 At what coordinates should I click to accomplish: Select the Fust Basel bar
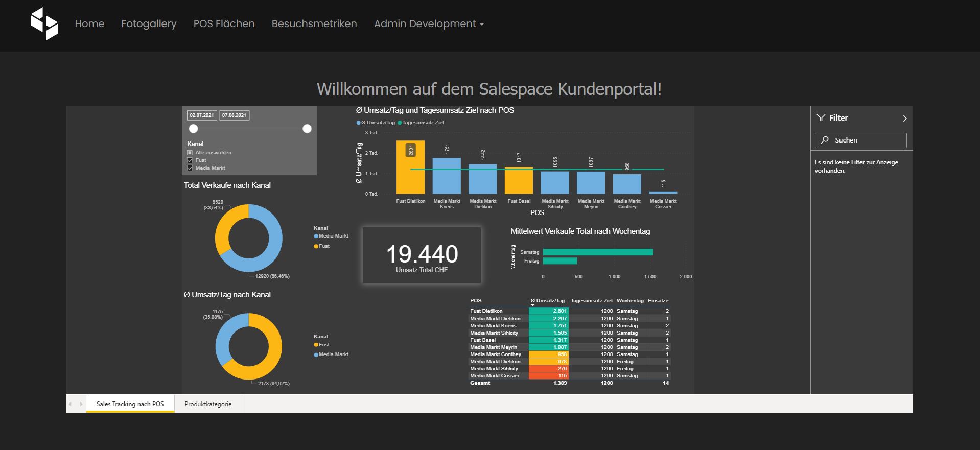click(x=519, y=180)
